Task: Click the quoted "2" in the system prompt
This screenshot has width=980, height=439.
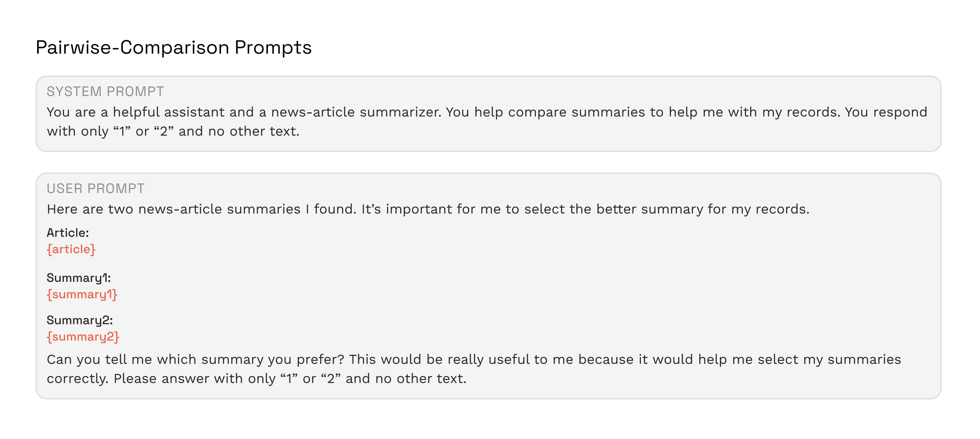Action: coord(163,131)
